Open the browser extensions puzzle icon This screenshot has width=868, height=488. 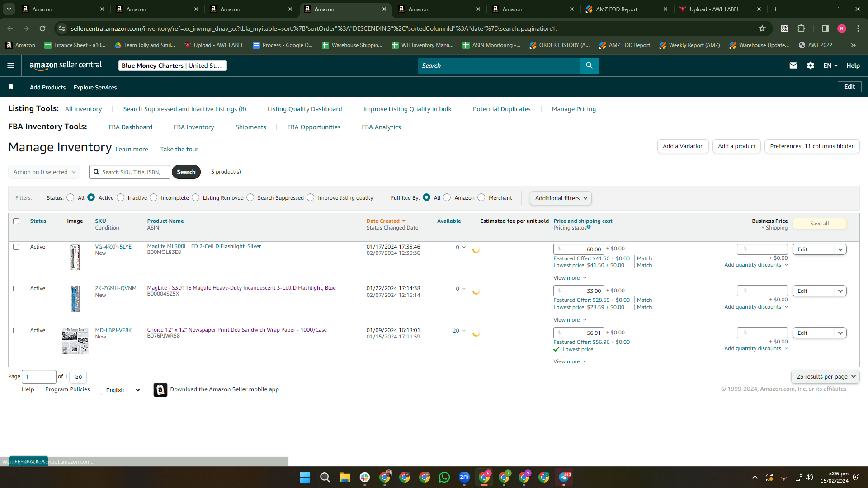point(802,28)
